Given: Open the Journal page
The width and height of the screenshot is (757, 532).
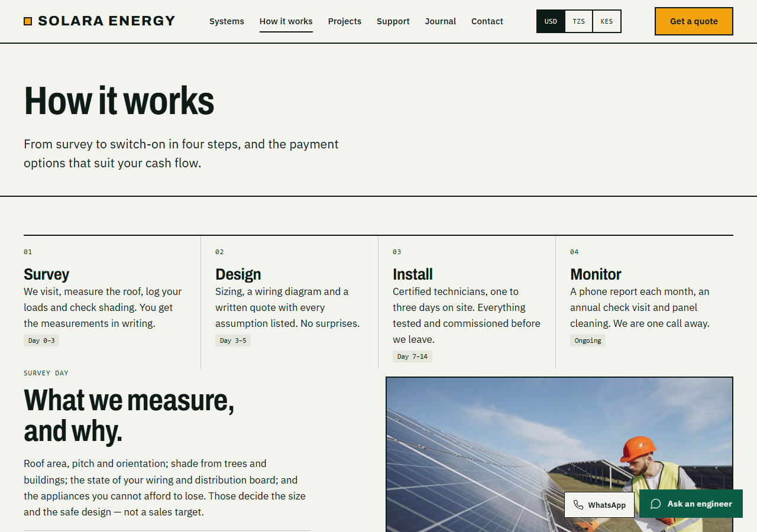Looking at the screenshot, I should click(x=441, y=21).
